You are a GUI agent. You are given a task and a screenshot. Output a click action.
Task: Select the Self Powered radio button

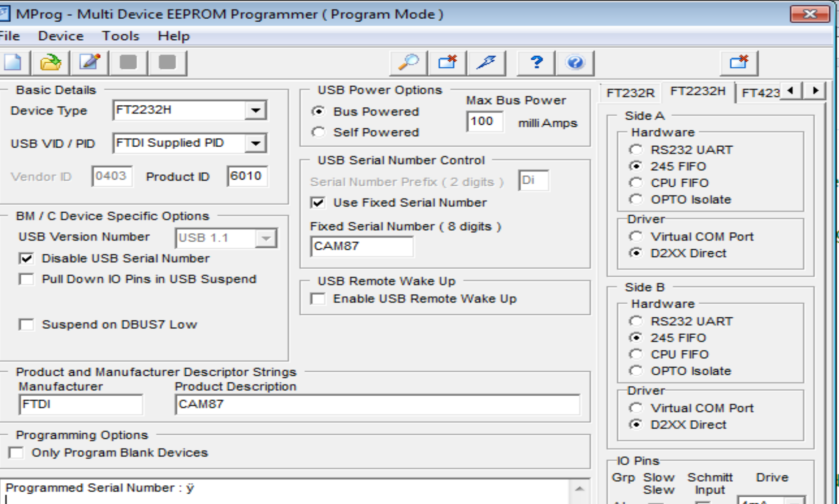coord(319,132)
